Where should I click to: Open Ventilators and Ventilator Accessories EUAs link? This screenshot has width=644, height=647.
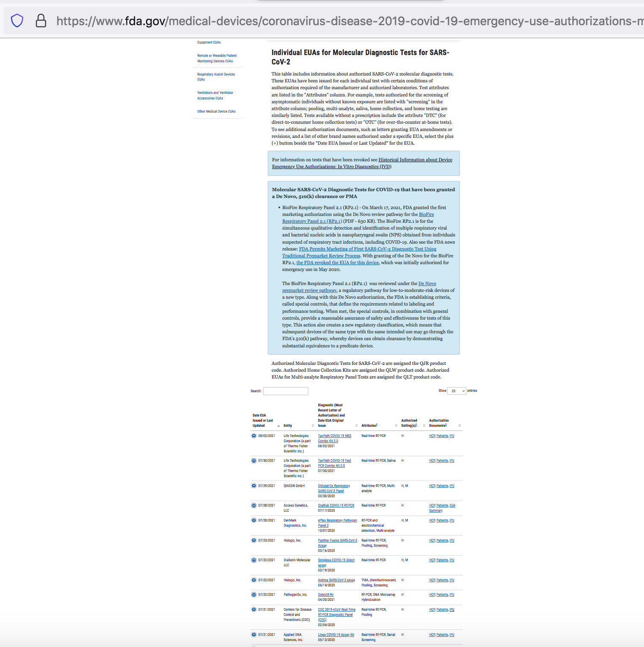[215, 95]
